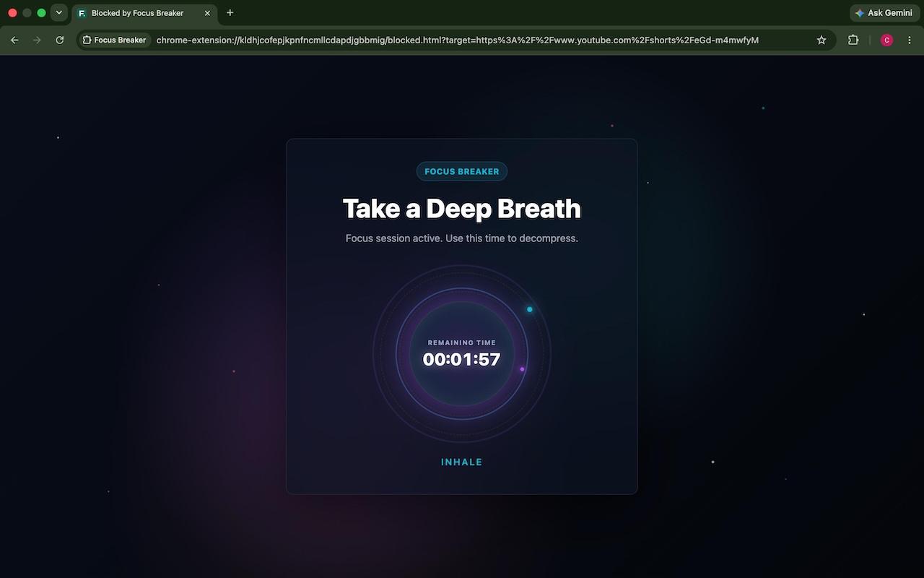This screenshot has height=578, width=924.
Task: Click the Ask Gemini button
Action: pos(884,13)
